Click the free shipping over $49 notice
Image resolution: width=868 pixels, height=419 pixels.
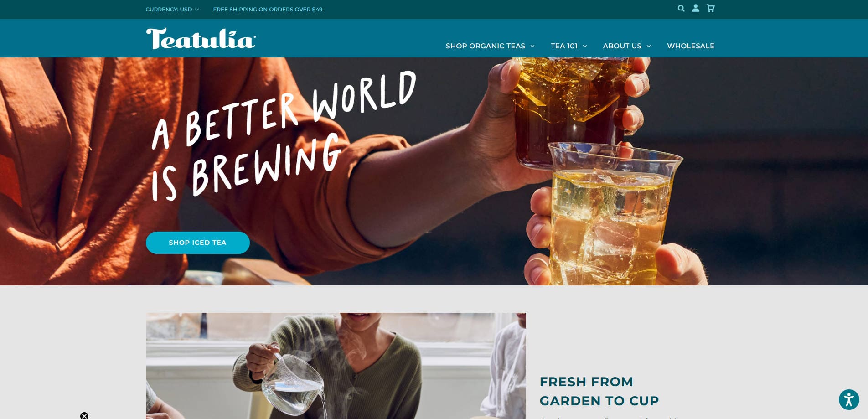click(268, 10)
